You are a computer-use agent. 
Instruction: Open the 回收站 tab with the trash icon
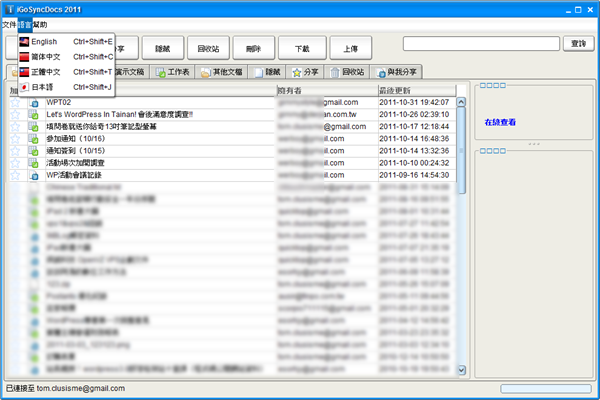347,72
